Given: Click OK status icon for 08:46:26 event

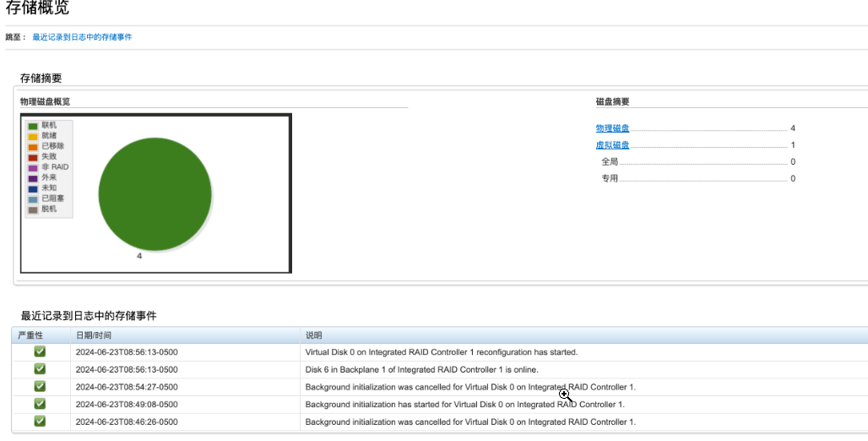Looking at the screenshot, I should (40, 421).
